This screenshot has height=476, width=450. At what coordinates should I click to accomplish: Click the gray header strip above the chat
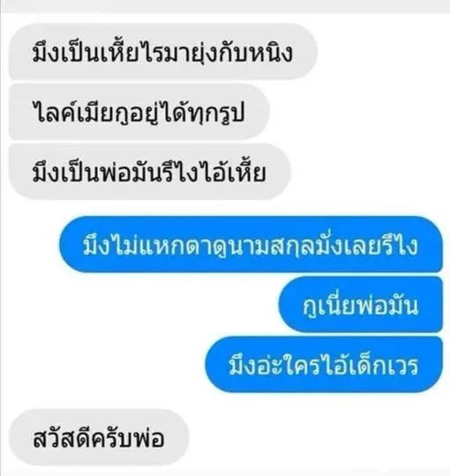click(x=225, y=6)
